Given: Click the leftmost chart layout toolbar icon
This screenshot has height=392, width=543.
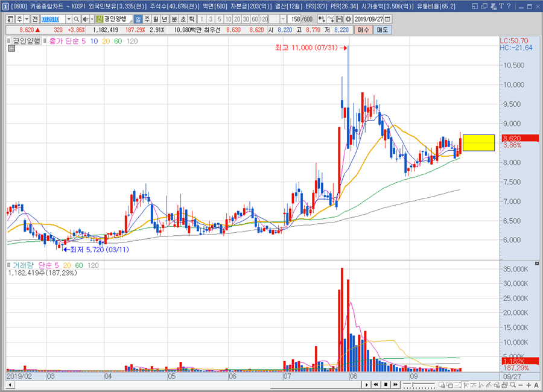Looking at the screenshot, I should pos(10,19).
